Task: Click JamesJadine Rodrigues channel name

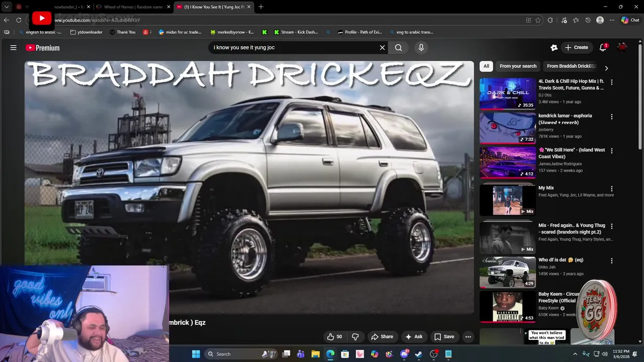Action: tap(560, 164)
